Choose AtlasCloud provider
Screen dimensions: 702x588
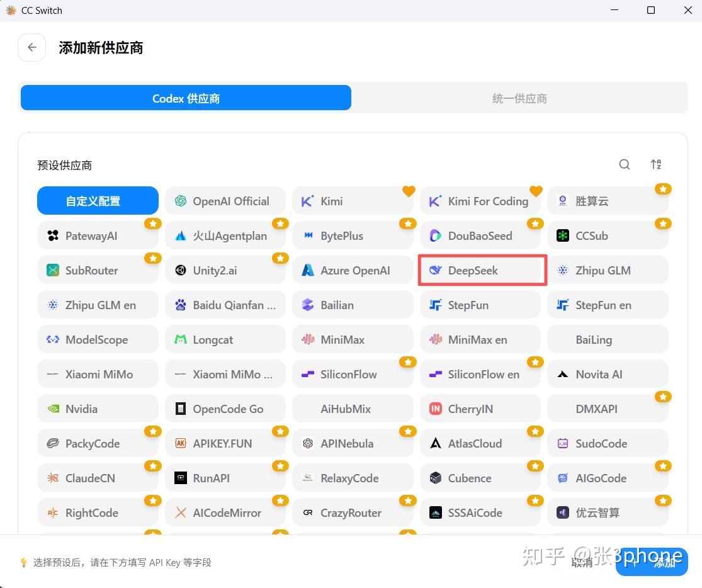coord(480,443)
